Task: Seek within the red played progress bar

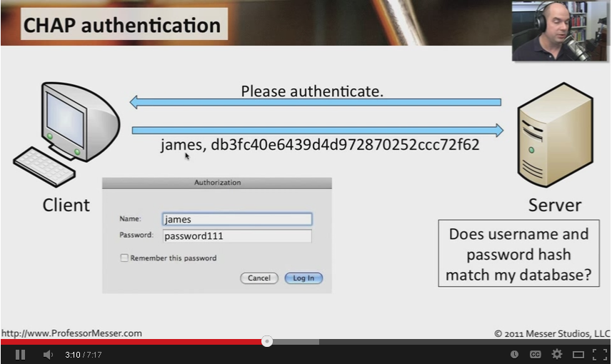Action: point(131,342)
